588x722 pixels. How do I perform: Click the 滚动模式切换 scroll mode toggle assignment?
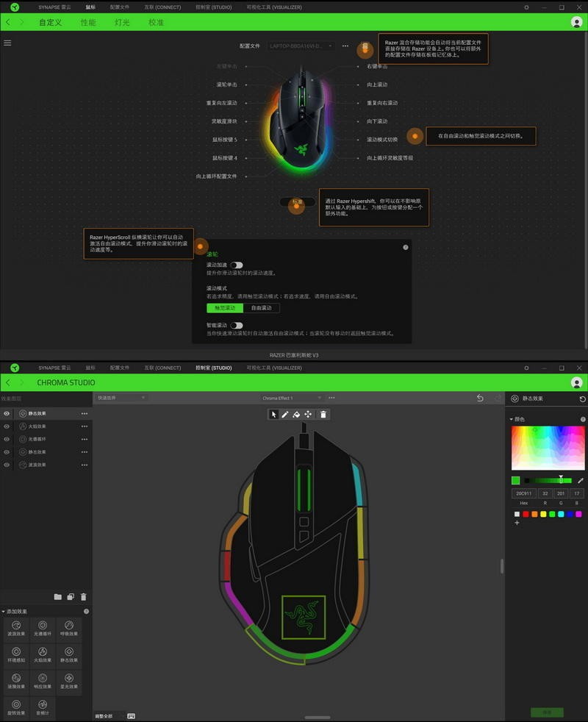(382, 140)
